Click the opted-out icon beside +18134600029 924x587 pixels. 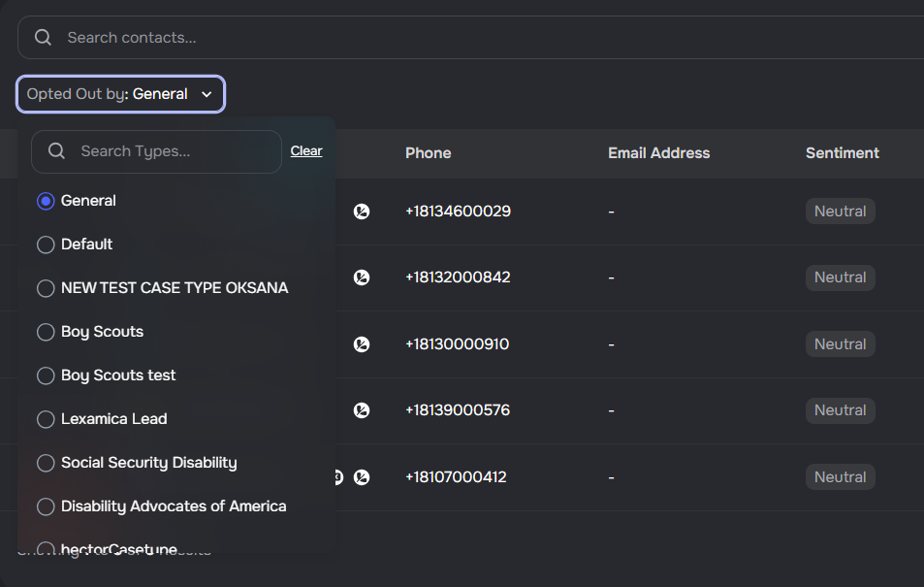tap(362, 212)
